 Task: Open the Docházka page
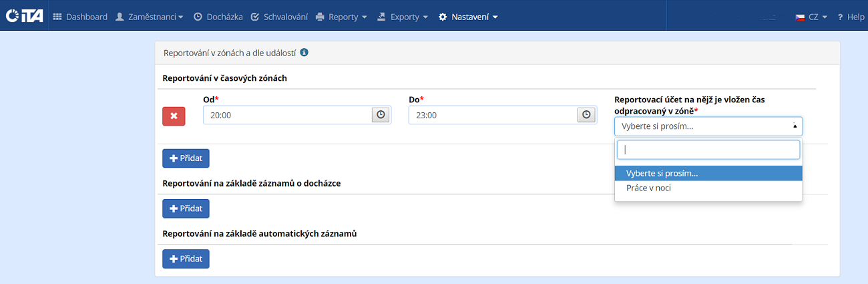click(218, 17)
